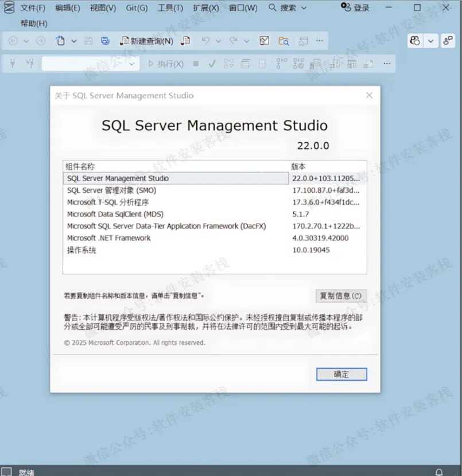Open the 文件(F) menu
The height and width of the screenshot is (476, 462).
point(33,8)
